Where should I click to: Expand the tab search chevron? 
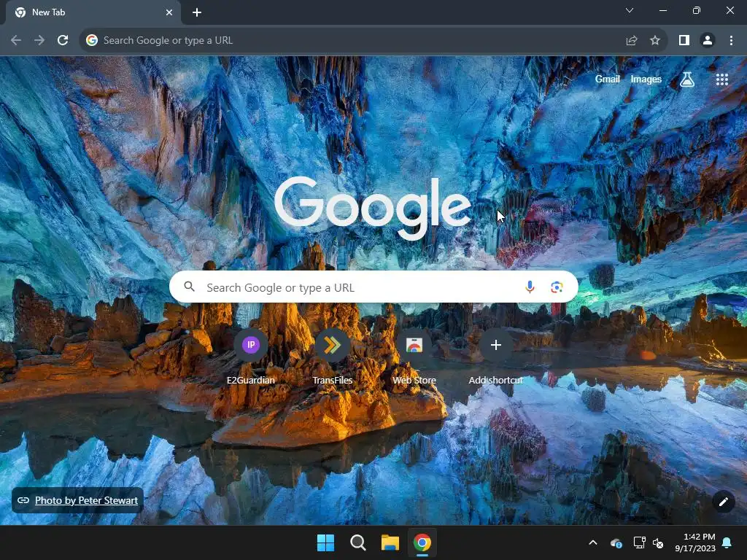click(x=630, y=10)
